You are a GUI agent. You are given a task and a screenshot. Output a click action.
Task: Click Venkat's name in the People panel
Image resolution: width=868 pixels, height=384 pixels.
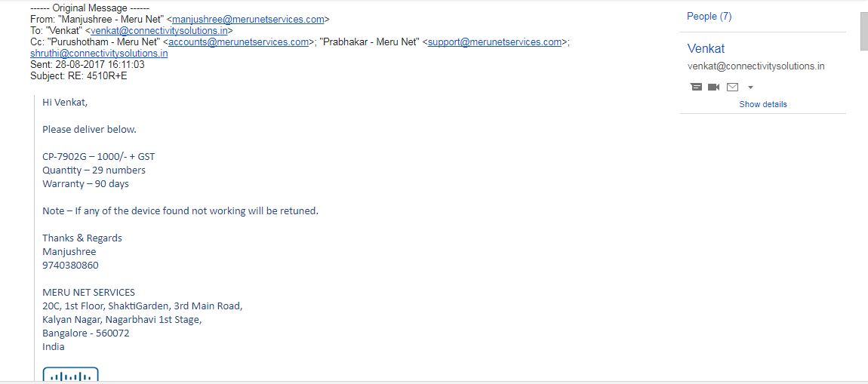[x=706, y=48]
